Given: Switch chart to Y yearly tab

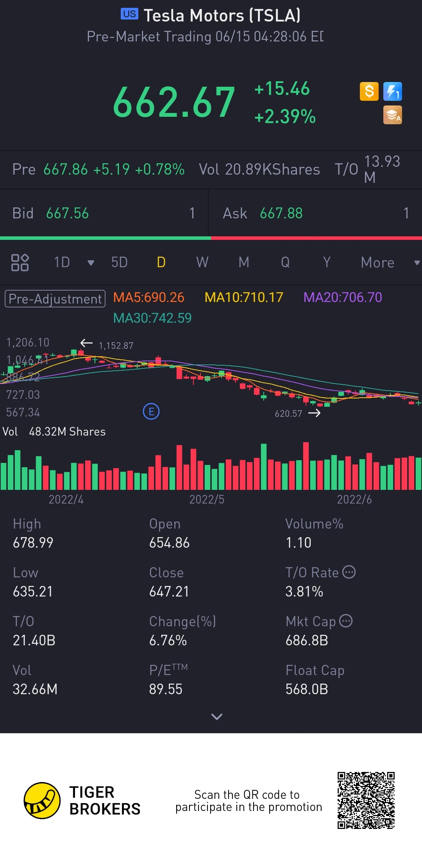Looking at the screenshot, I should click(327, 263).
